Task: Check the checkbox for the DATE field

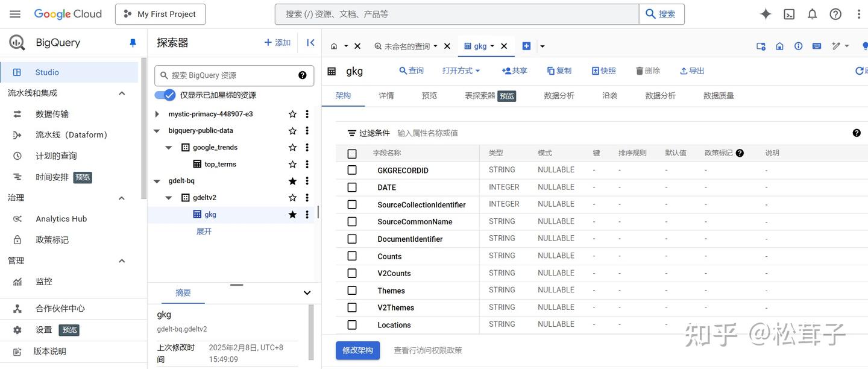Action: tap(352, 187)
